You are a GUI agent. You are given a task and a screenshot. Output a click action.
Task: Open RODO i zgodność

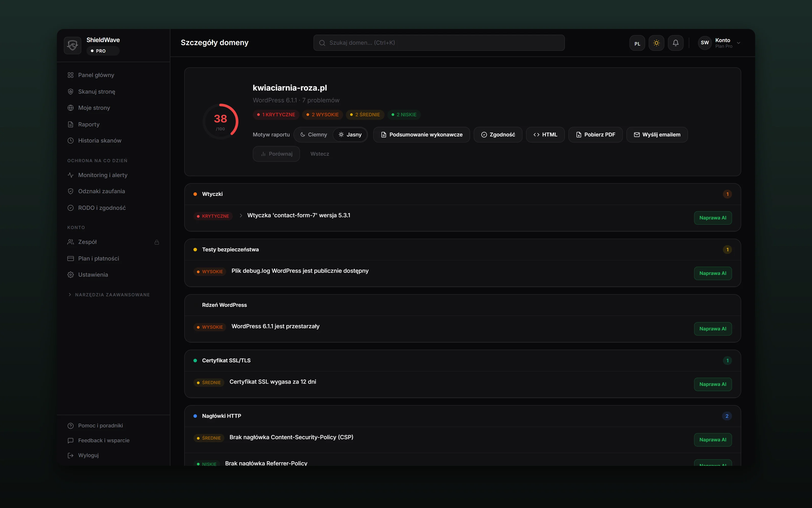pos(113,208)
